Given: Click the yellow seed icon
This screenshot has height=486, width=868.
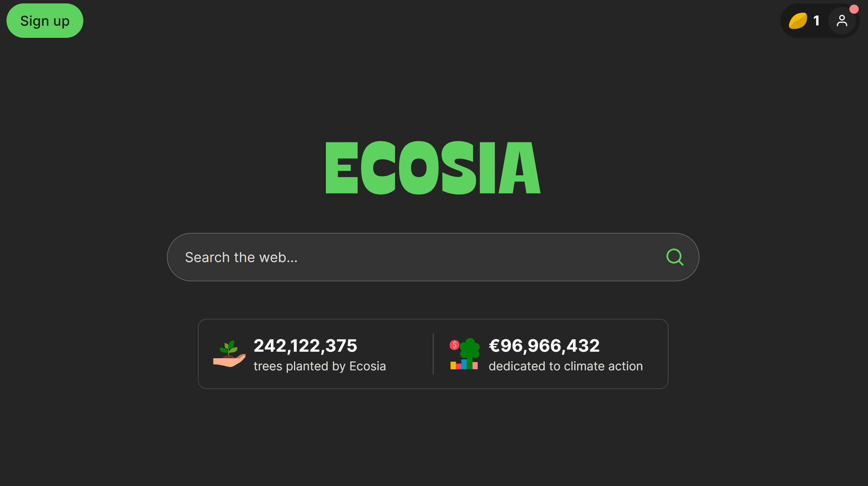Looking at the screenshot, I should click(x=798, y=21).
